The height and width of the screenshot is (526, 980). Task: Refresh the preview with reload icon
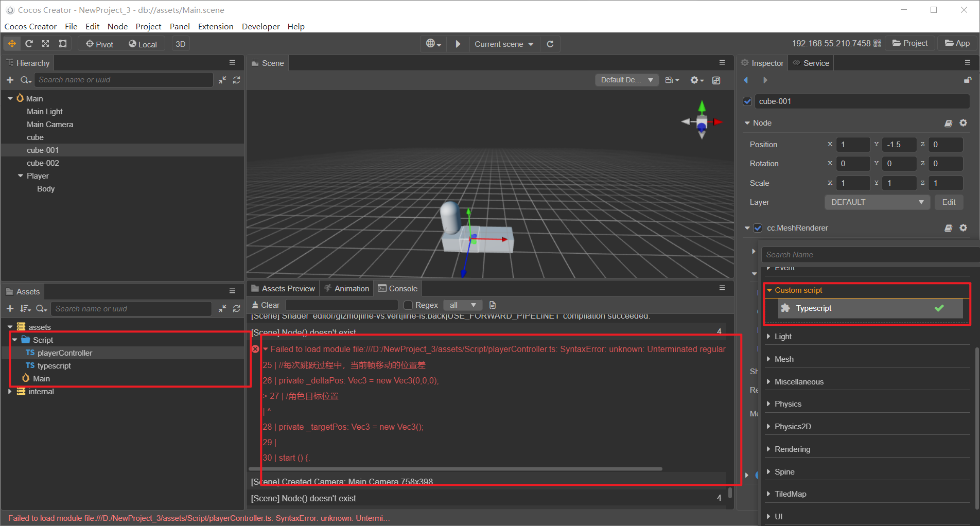point(550,44)
